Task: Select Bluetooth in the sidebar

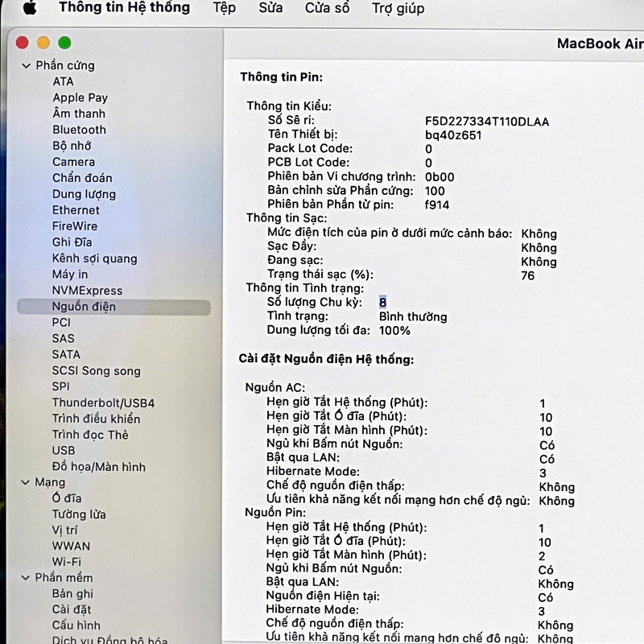Action: coord(79,130)
